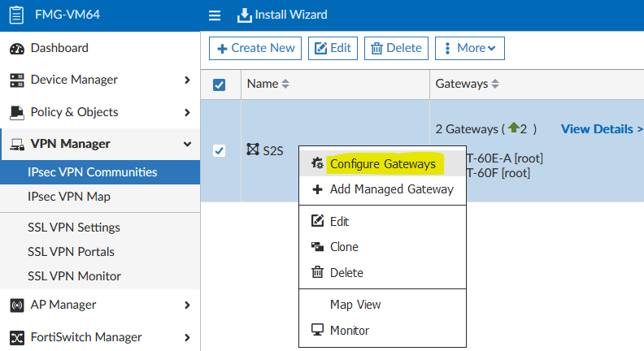Click the Install Wizard download icon
This screenshot has height=351, width=644.
[x=244, y=15]
